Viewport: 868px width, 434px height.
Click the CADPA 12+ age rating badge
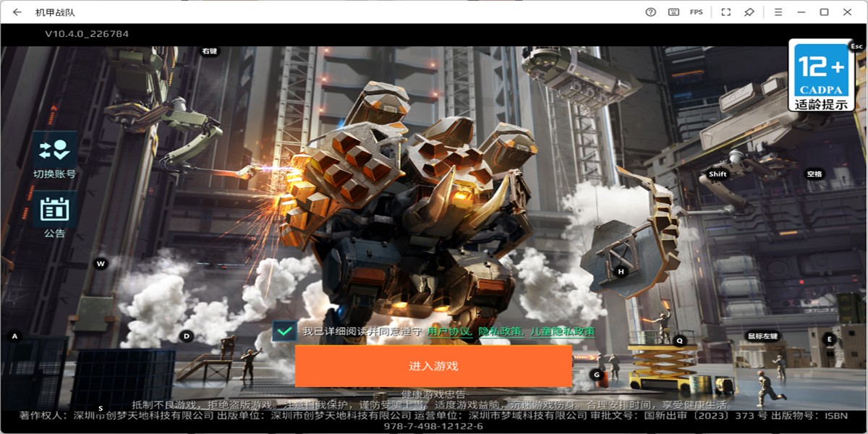coord(820,76)
